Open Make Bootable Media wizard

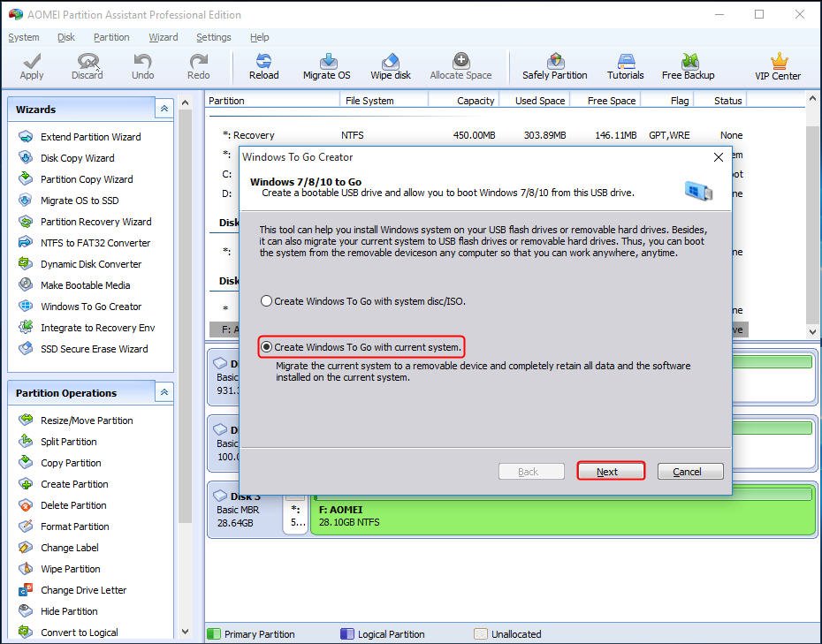coord(86,285)
